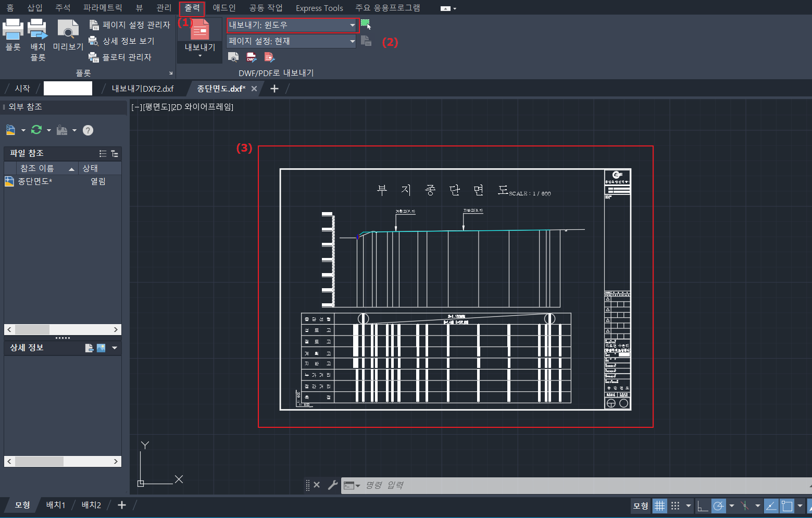812x518 pixels.
Task: Open the 내보내기 button dropdown arrow
Action: pyautogui.click(x=200, y=56)
